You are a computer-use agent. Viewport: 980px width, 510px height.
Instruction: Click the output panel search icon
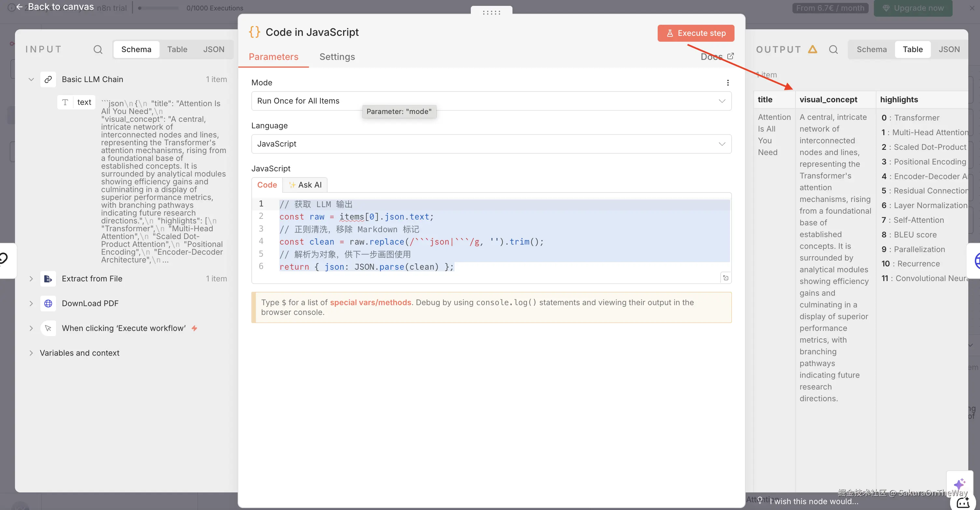point(833,50)
